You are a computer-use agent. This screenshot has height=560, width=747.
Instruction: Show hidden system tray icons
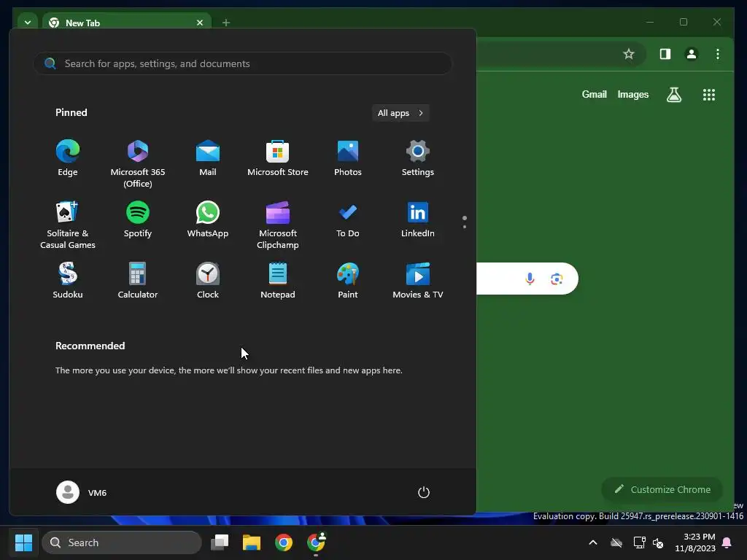593,542
